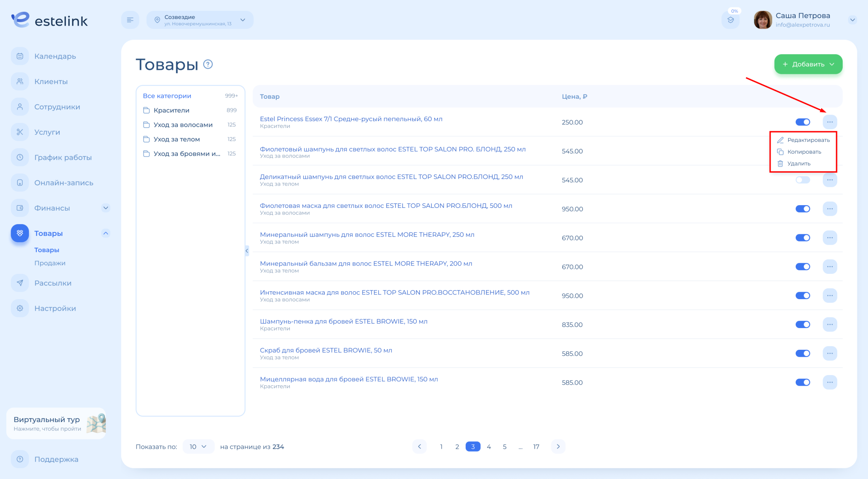The height and width of the screenshot is (479, 868).
Task: Disable the Минеральный шампунь product toggle
Action: (x=803, y=238)
